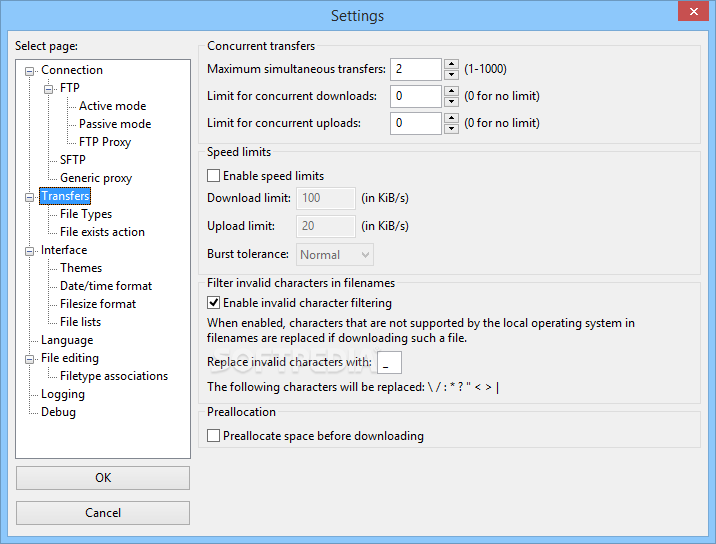This screenshot has height=544, width=716.
Task: Confirm settings with OK button
Action: pyautogui.click(x=103, y=478)
